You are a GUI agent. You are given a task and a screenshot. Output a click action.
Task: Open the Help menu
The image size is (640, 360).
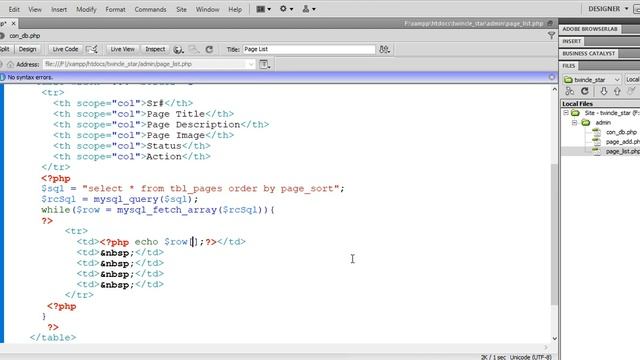click(235, 9)
